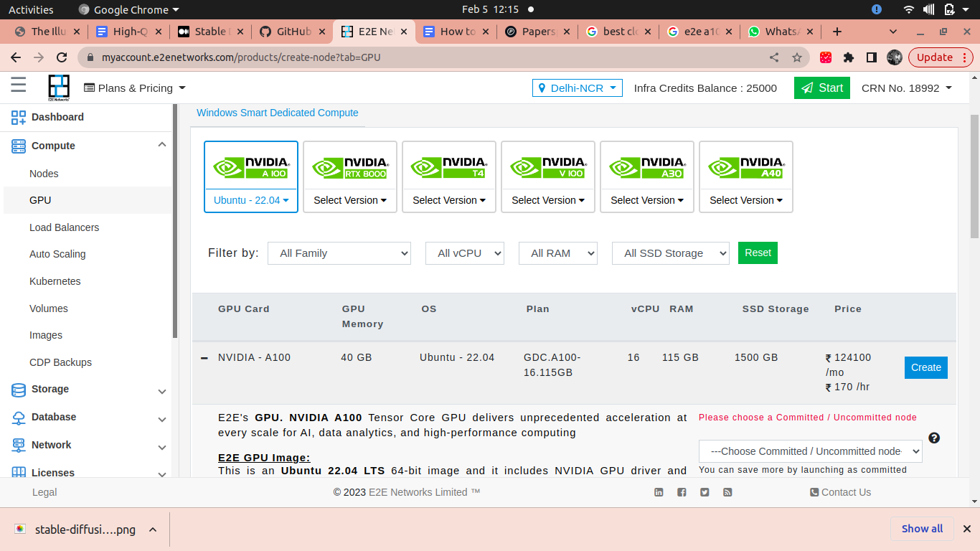Open GPU in the sidebar
This screenshot has height=551, width=980.
40,200
